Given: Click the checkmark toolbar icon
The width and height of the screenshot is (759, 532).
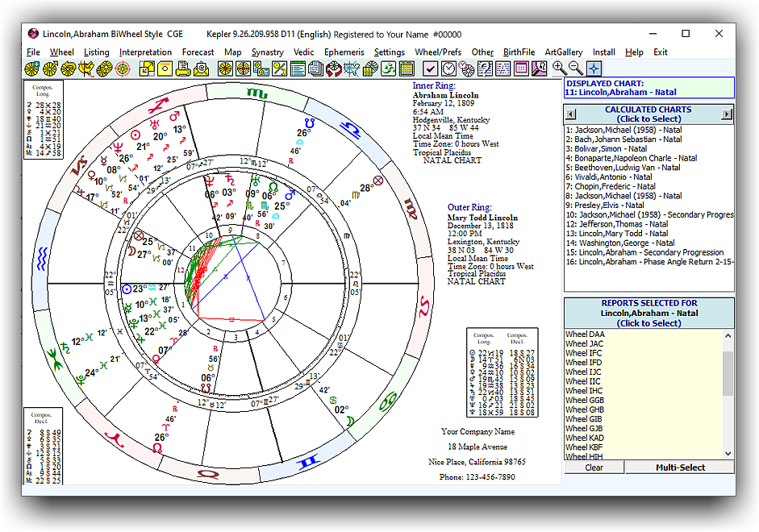Looking at the screenshot, I should pyautogui.click(x=430, y=69).
